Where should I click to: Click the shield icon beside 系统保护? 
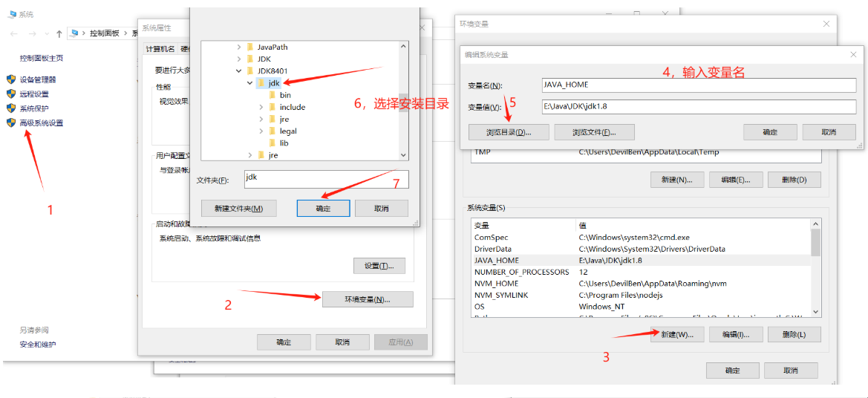click(x=11, y=108)
